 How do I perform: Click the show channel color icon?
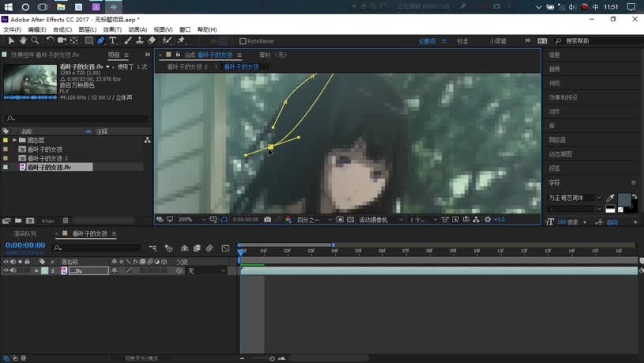tap(288, 220)
